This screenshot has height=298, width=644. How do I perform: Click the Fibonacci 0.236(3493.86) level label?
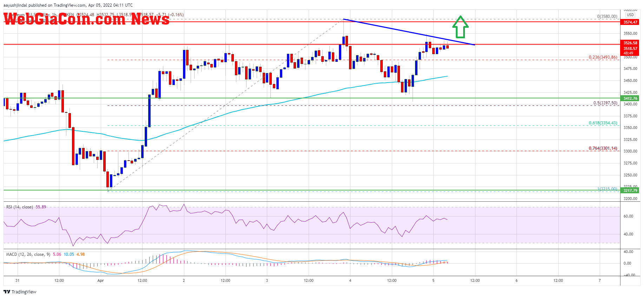tap(603, 57)
